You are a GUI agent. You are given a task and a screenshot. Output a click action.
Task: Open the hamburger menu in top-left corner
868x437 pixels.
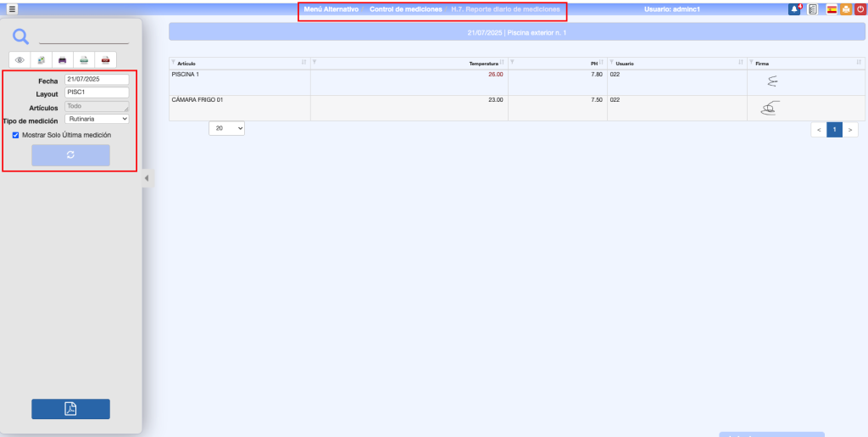tap(12, 9)
